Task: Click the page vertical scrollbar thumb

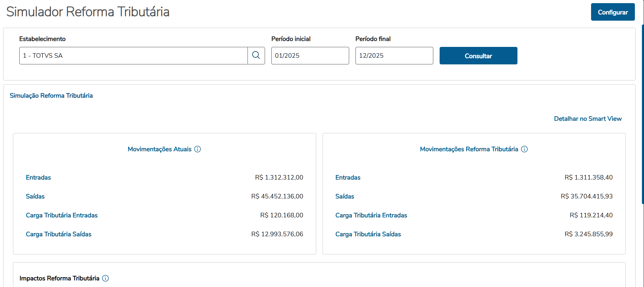Action: coord(643,114)
